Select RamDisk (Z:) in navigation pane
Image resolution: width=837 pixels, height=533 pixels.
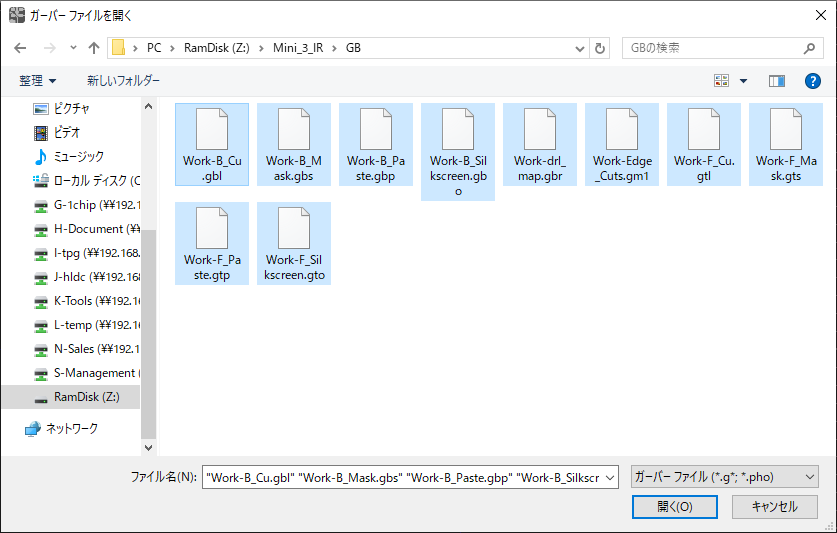click(71, 397)
